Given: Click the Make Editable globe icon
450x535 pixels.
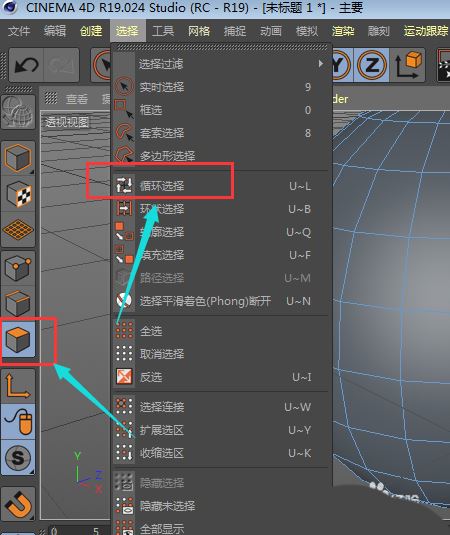Looking at the screenshot, I should coord(18,112).
